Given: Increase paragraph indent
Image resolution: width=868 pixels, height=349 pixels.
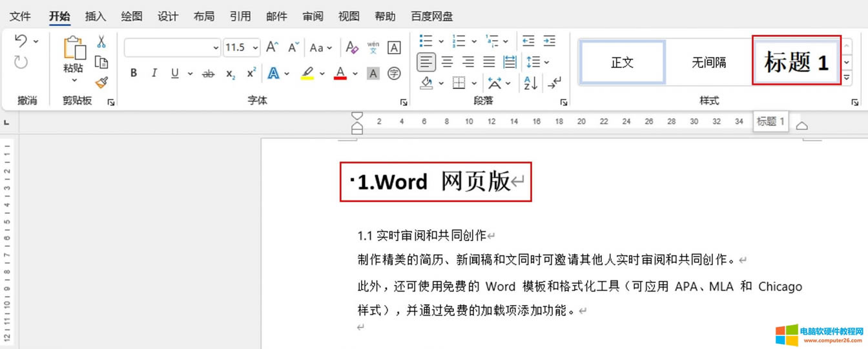Looking at the screenshot, I should tap(550, 41).
